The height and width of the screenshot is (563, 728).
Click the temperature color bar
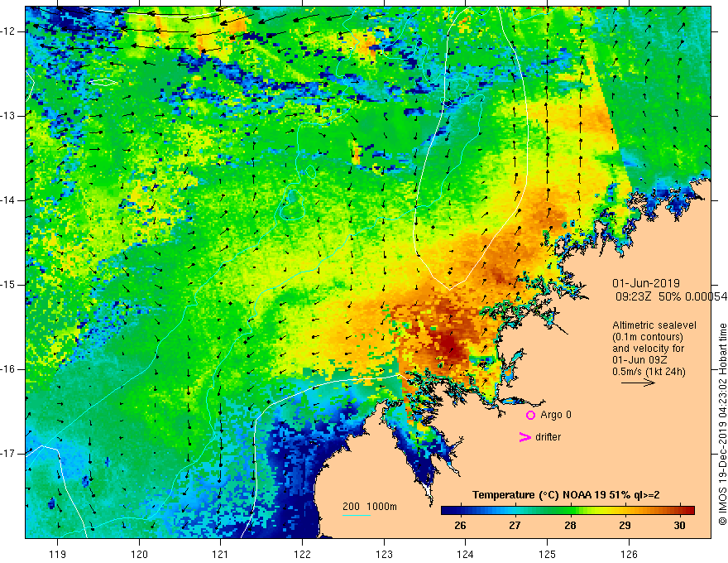coord(568,511)
